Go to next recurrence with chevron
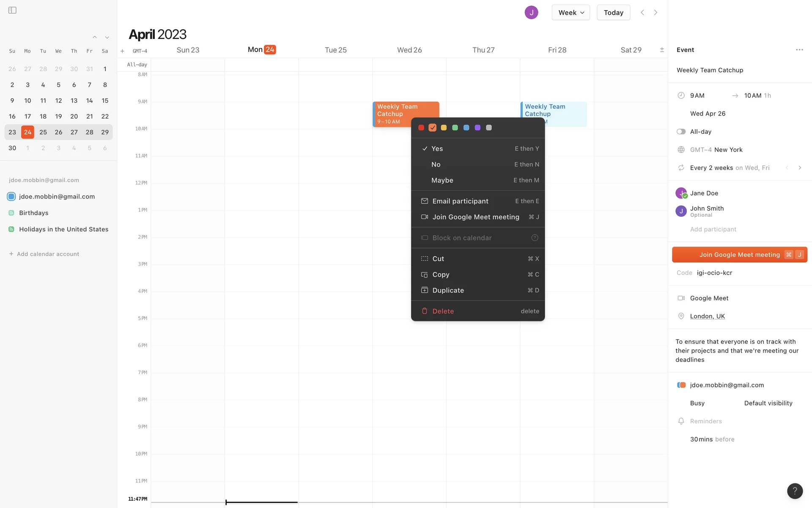The width and height of the screenshot is (812, 508). [x=799, y=168]
